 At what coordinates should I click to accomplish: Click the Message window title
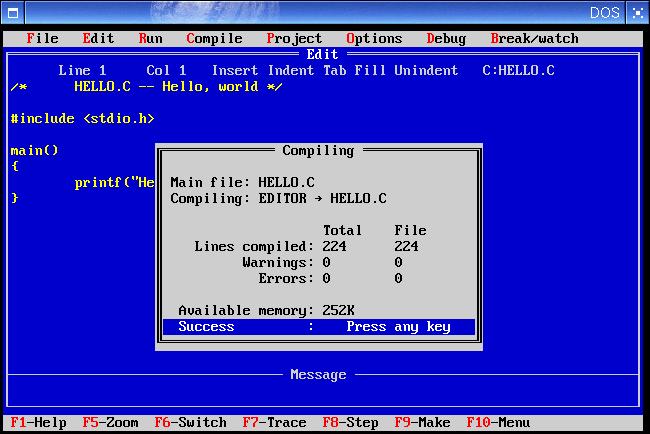coord(318,375)
